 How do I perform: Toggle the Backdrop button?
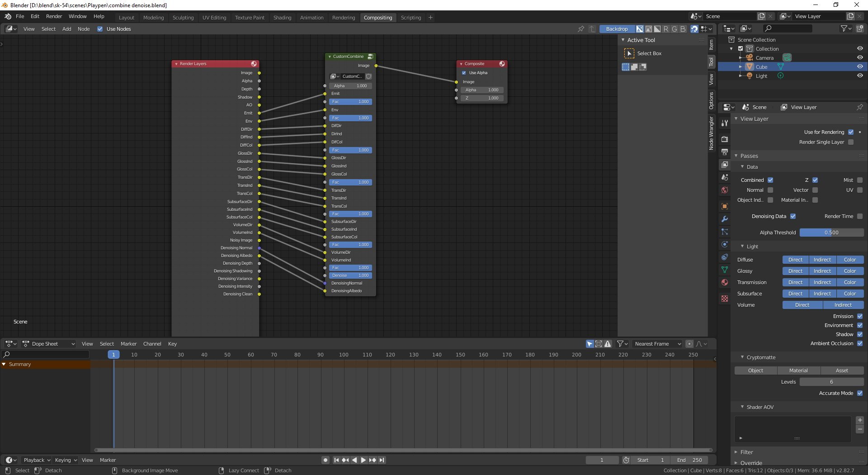(x=617, y=29)
